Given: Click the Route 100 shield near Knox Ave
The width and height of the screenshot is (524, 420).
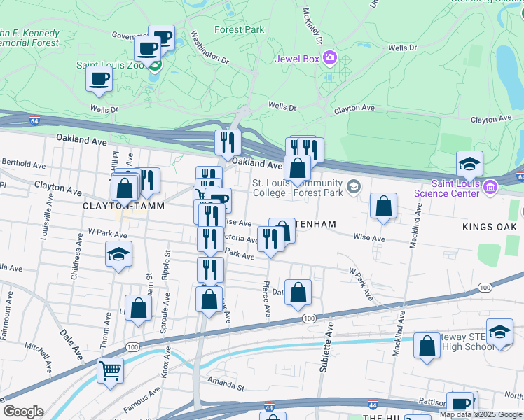Looking at the screenshot, I should (x=132, y=347).
